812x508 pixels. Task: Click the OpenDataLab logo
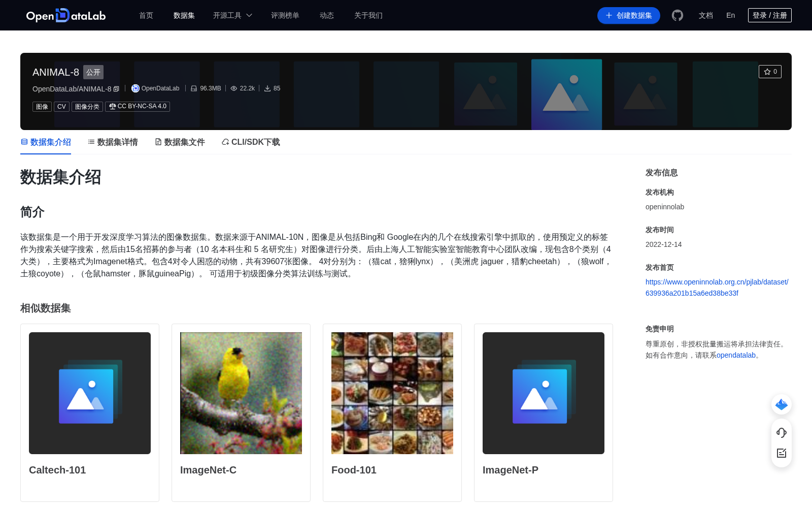coord(66,15)
